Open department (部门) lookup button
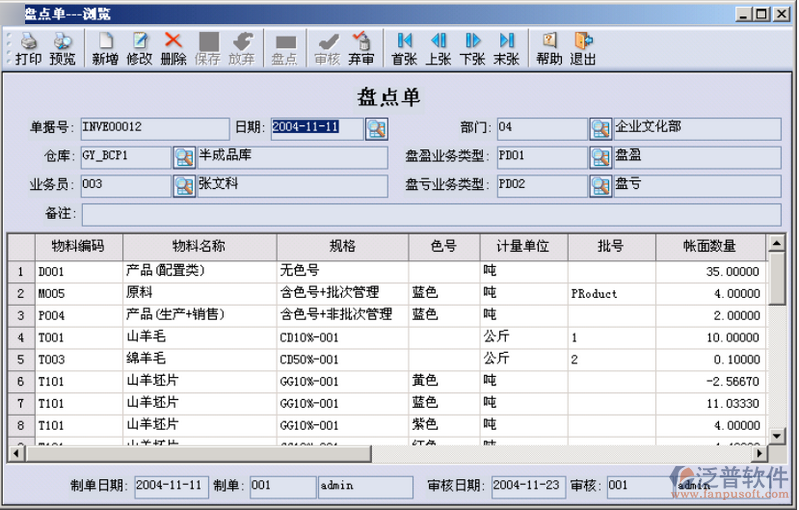The image size is (799, 510). click(x=600, y=128)
